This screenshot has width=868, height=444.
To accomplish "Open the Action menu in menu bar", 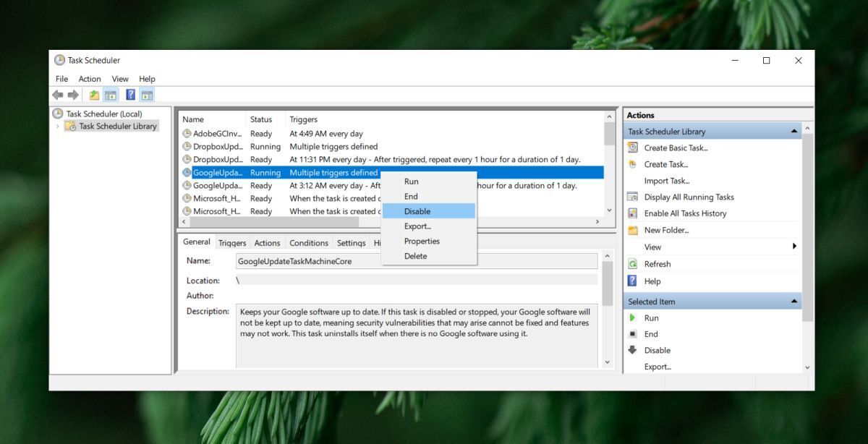I will click(90, 79).
